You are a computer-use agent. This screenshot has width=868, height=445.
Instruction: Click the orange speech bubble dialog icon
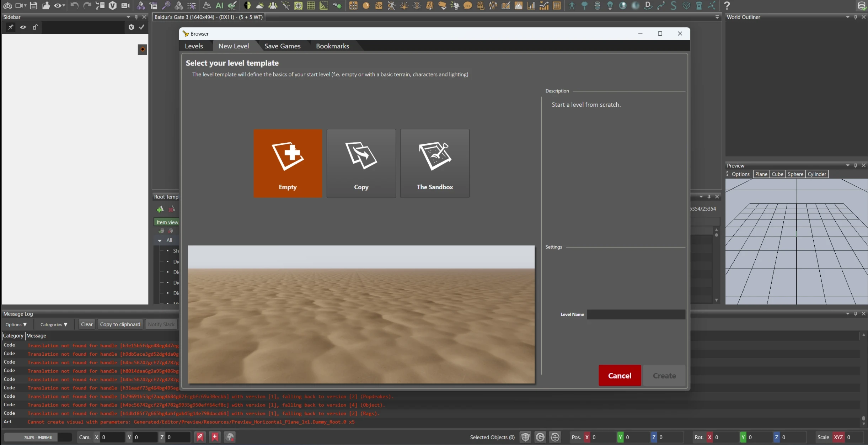[468, 6]
